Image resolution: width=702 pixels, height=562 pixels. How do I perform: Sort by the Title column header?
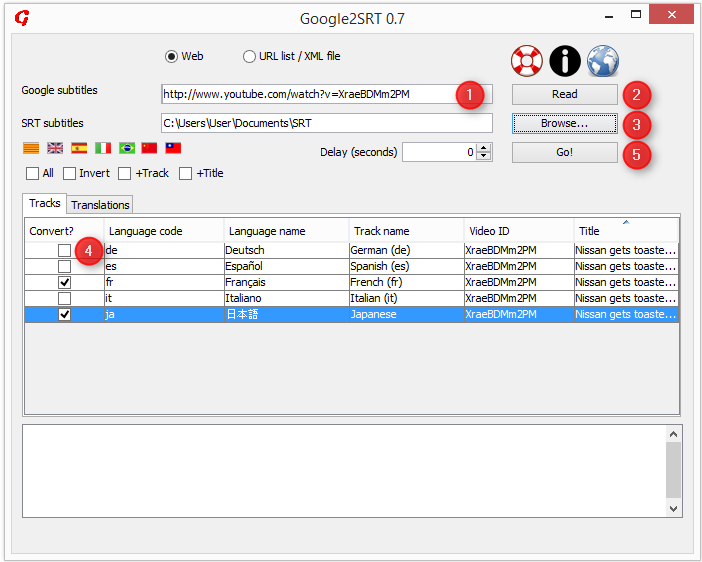pos(625,231)
